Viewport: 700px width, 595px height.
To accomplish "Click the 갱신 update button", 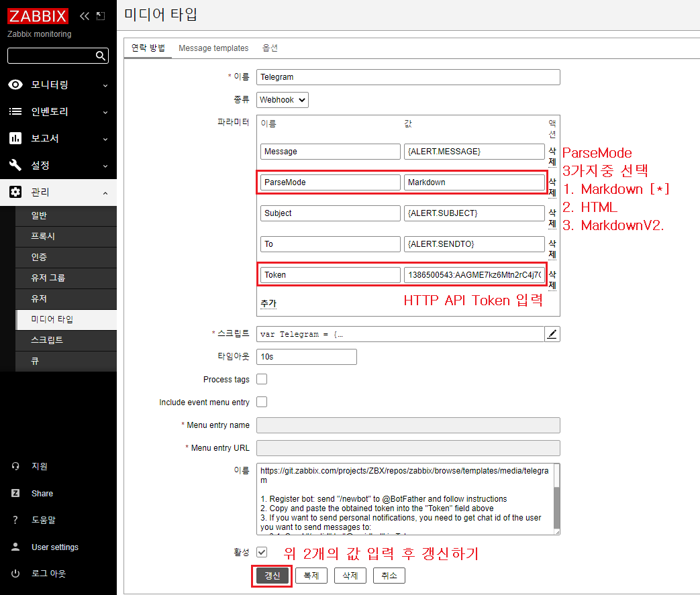I will 272,576.
